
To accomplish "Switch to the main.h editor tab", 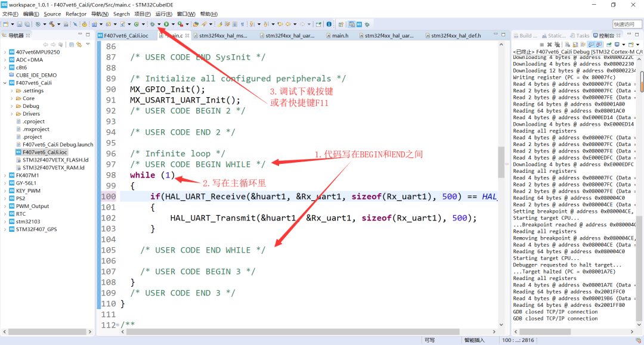I will point(340,36).
